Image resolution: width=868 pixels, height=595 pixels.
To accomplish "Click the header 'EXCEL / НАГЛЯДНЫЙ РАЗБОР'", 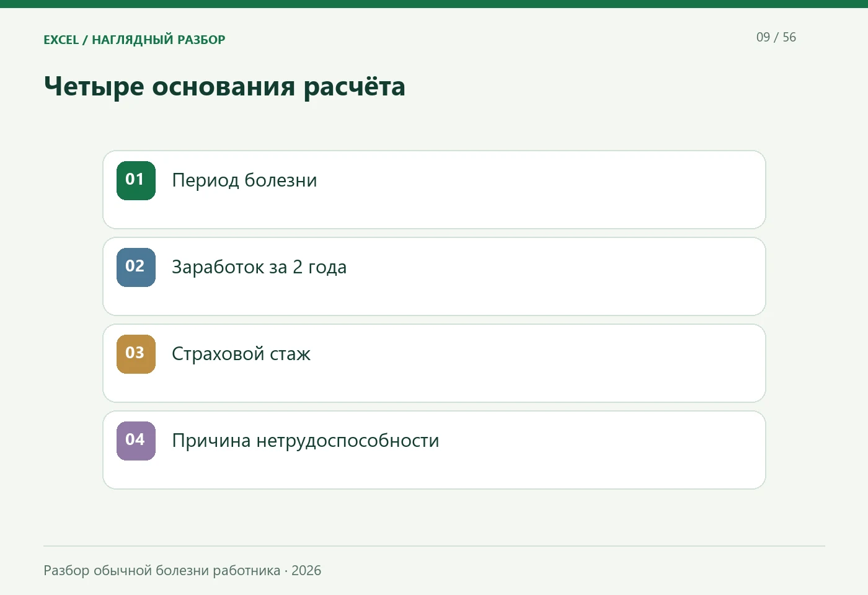I will coord(135,40).
